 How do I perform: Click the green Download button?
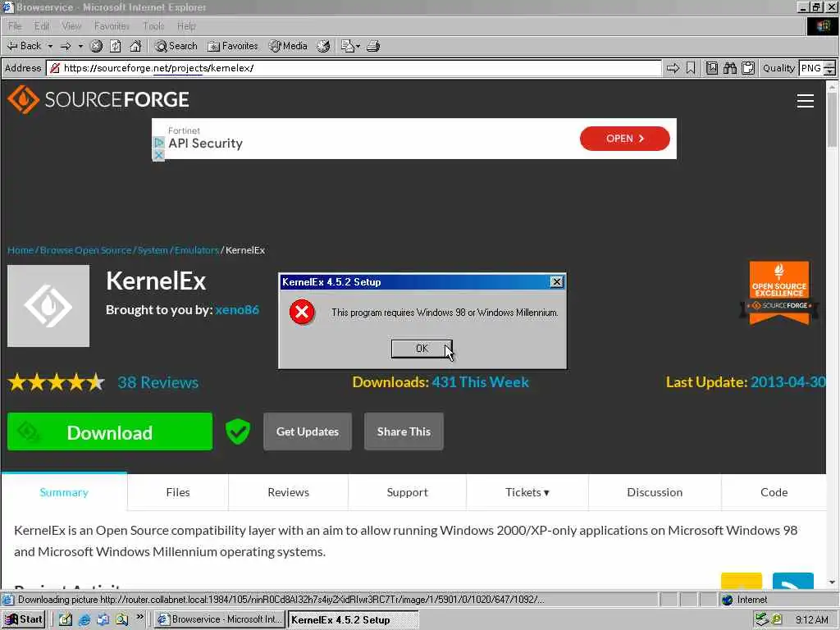[110, 431]
